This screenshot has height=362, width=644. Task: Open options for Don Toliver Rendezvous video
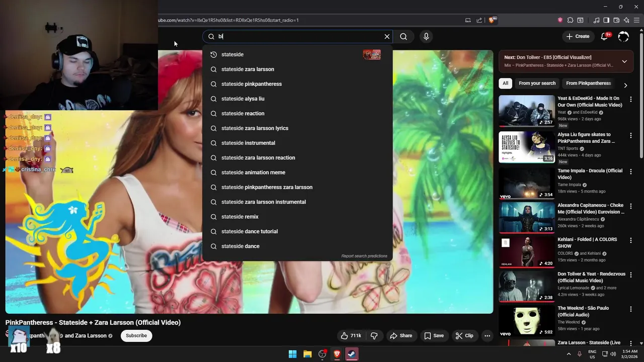(630, 276)
